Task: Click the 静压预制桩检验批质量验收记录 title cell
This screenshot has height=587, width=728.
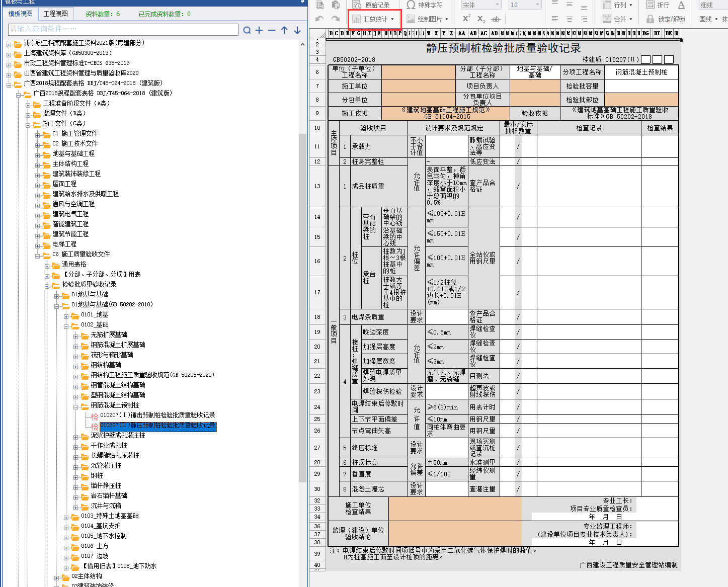Action: tap(503, 48)
